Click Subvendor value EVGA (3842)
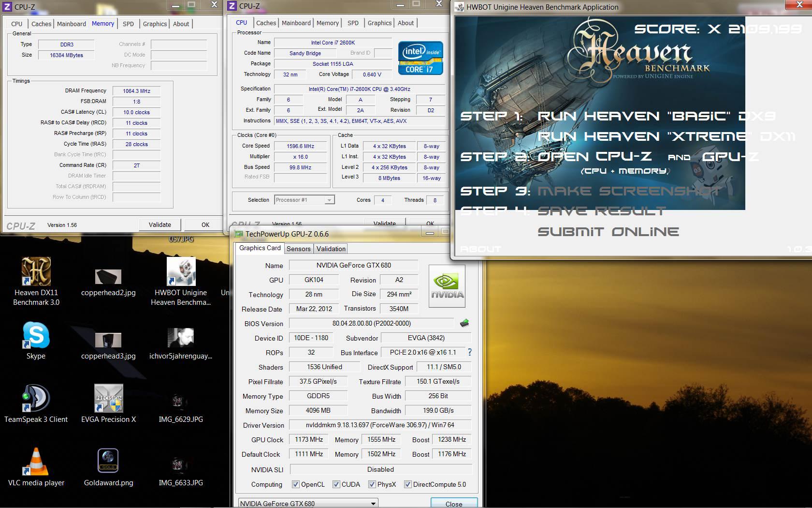 point(426,338)
